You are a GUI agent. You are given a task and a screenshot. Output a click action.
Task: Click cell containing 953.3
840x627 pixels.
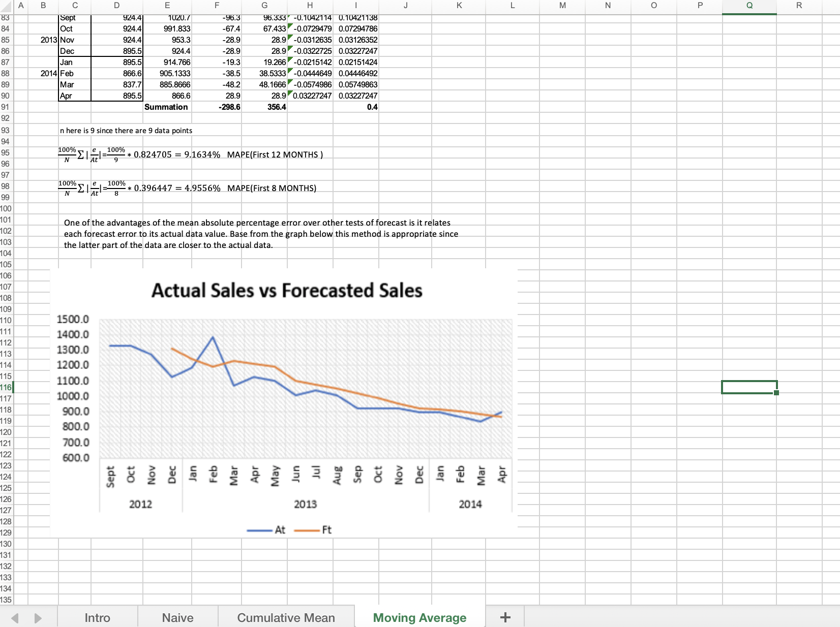pos(167,40)
